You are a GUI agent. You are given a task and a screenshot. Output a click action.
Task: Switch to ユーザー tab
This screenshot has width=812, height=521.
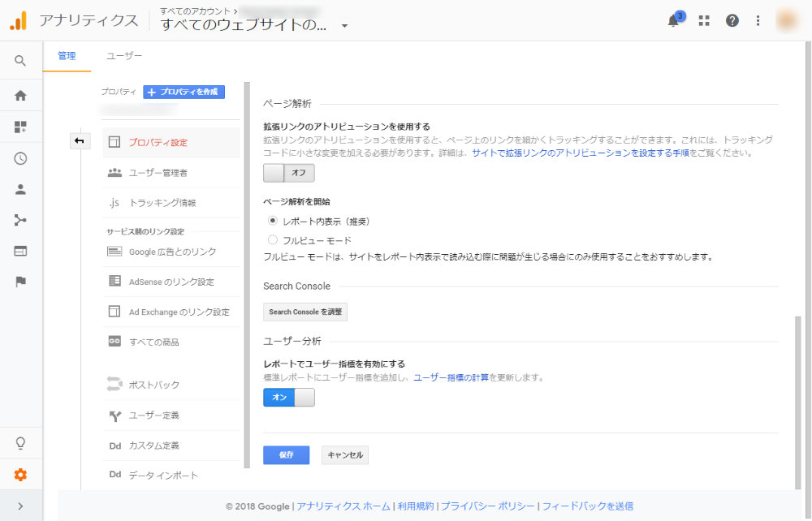pyautogui.click(x=123, y=56)
